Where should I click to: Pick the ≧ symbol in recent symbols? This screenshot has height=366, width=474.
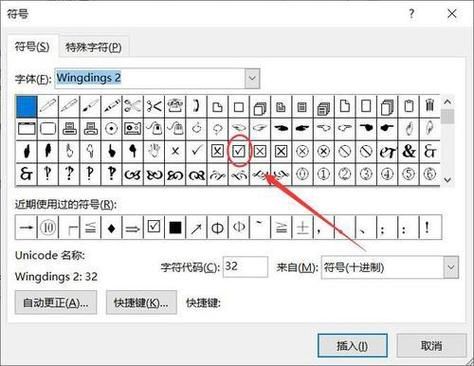(x=282, y=227)
